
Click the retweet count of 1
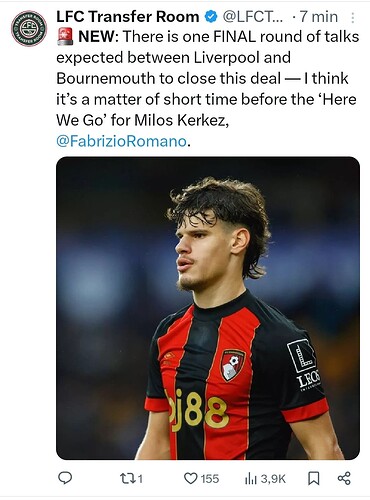pos(140,479)
